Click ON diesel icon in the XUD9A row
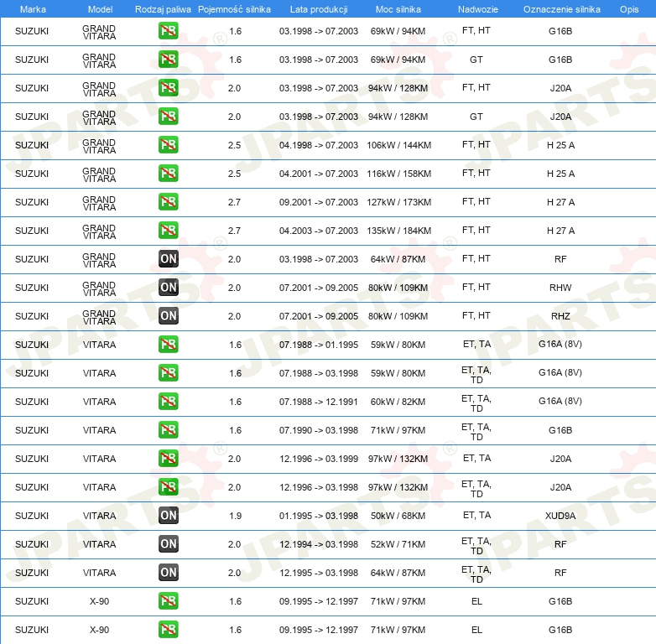Image resolution: width=656 pixels, height=644 pixels. click(168, 515)
